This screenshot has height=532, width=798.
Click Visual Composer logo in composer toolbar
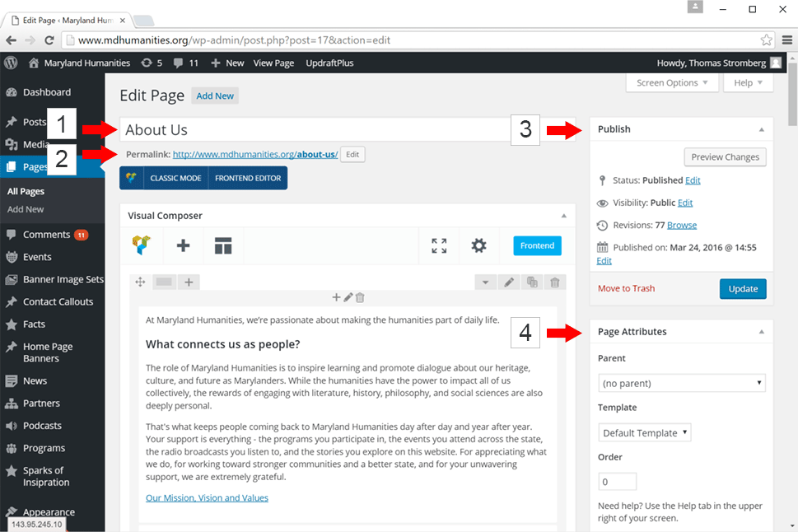pyautogui.click(x=142, y=245)
